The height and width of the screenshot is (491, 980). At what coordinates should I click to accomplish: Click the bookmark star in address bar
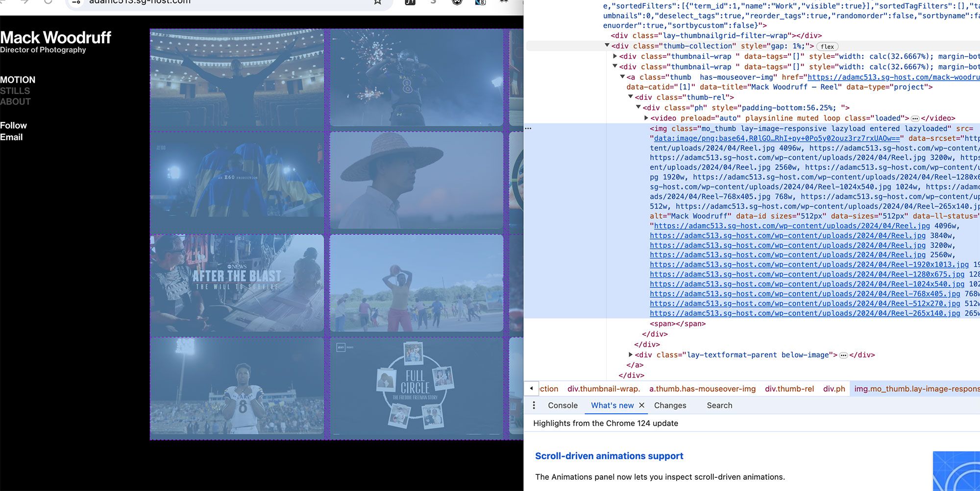coord(377,2)
